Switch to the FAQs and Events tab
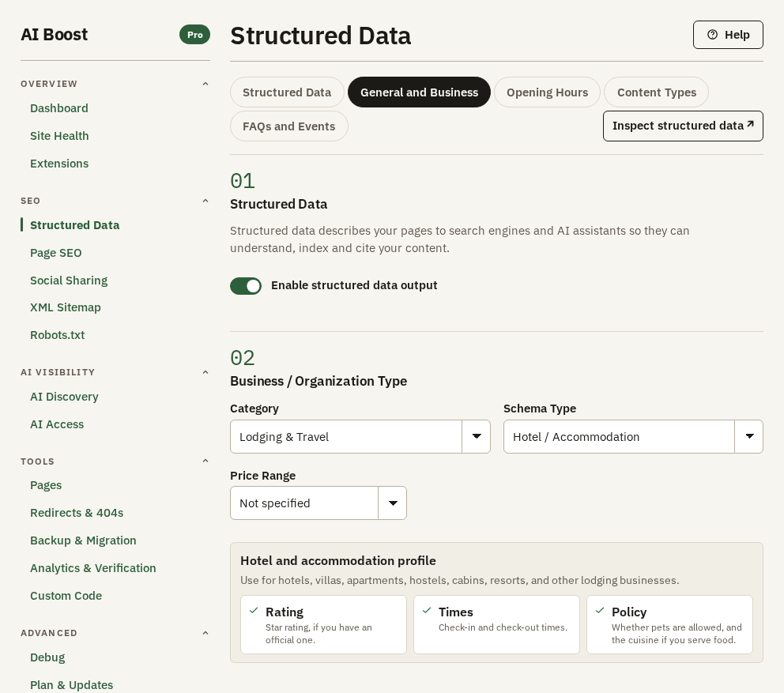 click(x=289, y=126)
